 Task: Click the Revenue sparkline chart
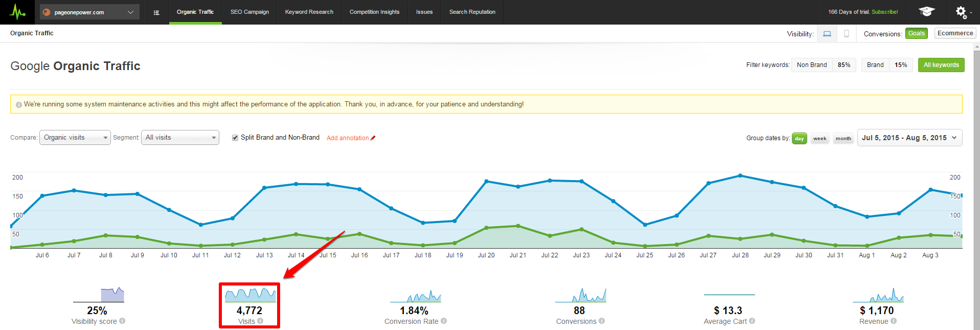(878, 295)
